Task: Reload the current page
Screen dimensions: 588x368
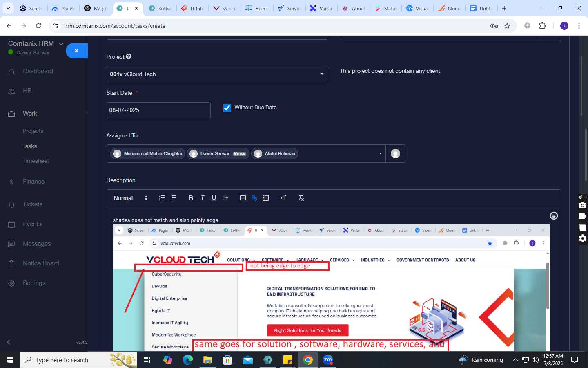Action: tap(38, 26)
